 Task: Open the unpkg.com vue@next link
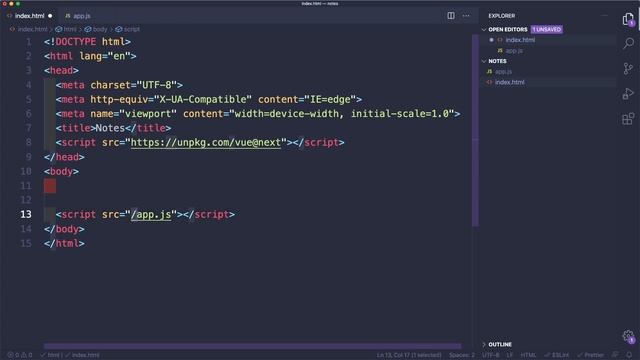coord(206,142)
